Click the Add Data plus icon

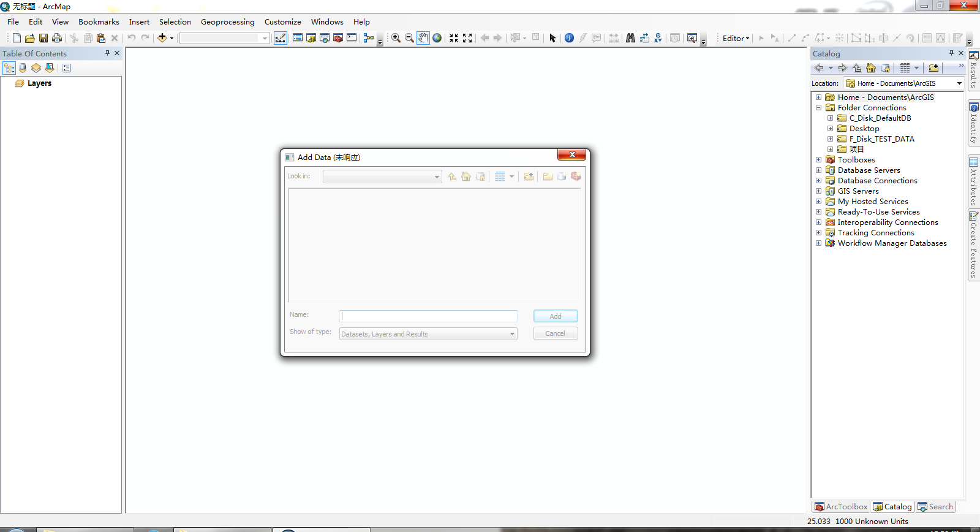[162, 38]
